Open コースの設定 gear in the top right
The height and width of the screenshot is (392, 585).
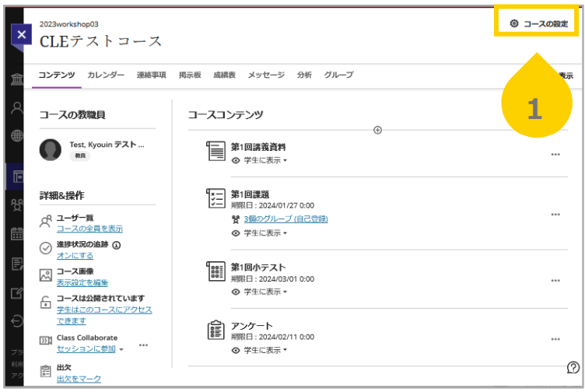[x=539, y=23]
